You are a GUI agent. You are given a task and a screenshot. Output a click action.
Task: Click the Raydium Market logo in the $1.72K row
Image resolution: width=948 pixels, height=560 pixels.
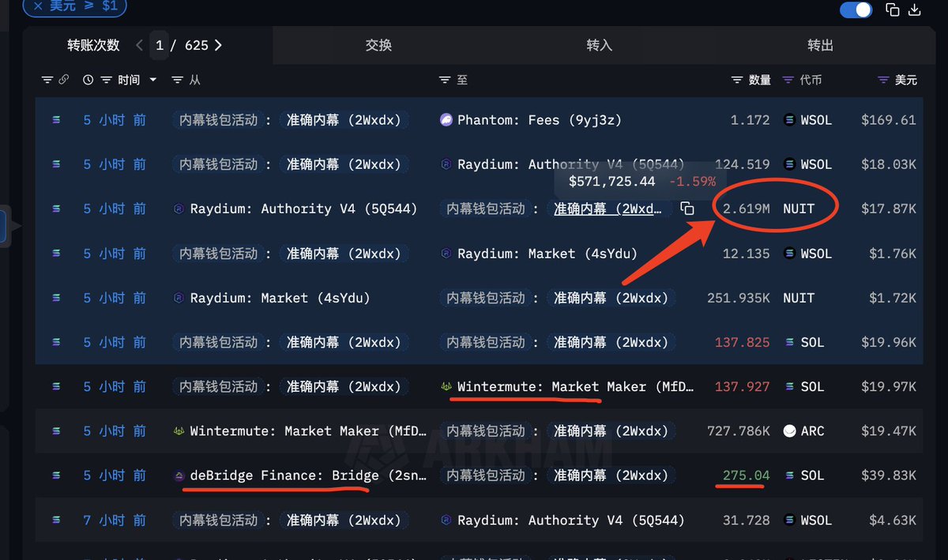click(x=179, y=298)
